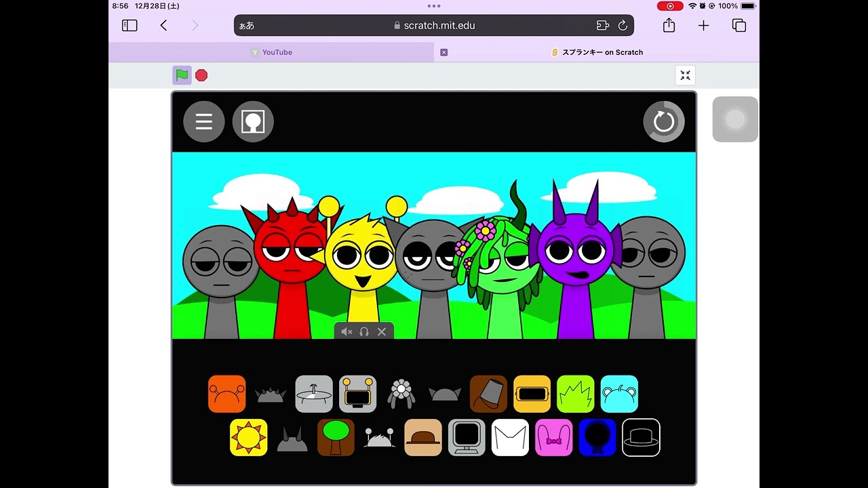Show the Safari tab overview
This screenshot has height=488, width=868.
click(739, 26)
